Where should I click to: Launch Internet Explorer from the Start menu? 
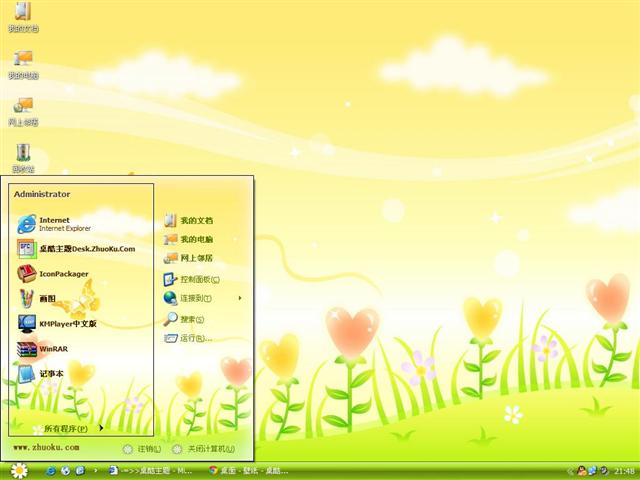54,224
